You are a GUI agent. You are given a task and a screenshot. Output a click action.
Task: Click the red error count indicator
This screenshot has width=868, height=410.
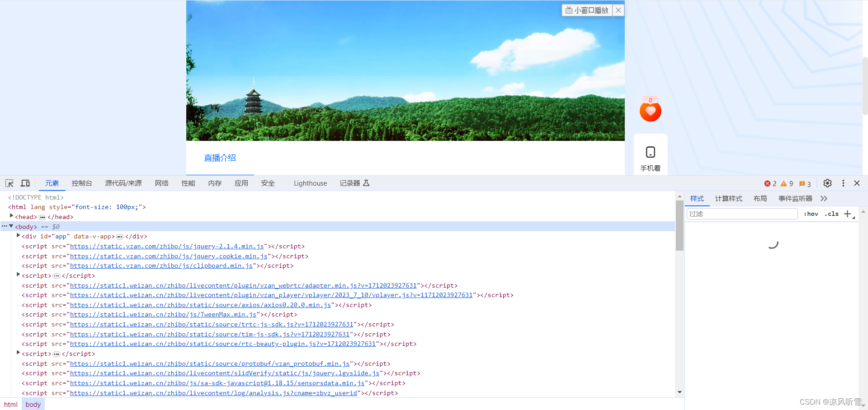coord(770,184)
